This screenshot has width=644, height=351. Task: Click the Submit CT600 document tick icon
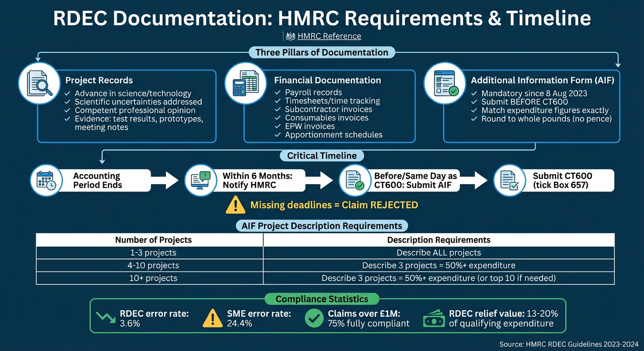click(509, 181)
